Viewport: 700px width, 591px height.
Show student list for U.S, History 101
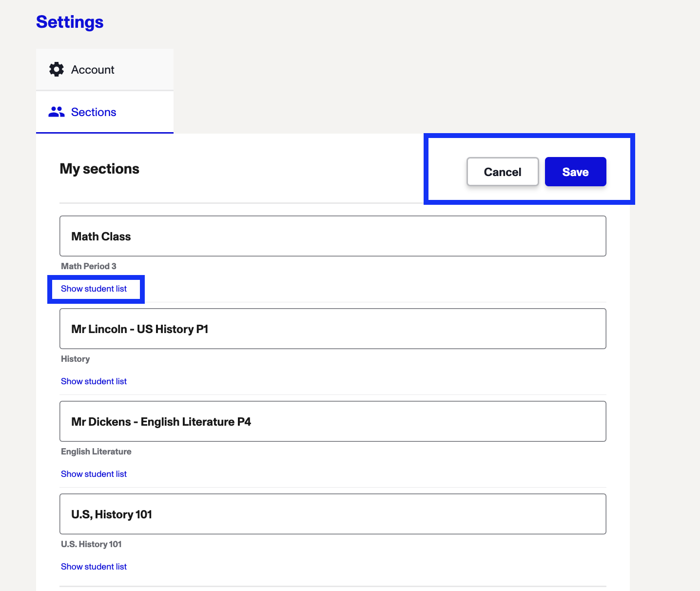[x=94, y=567]
